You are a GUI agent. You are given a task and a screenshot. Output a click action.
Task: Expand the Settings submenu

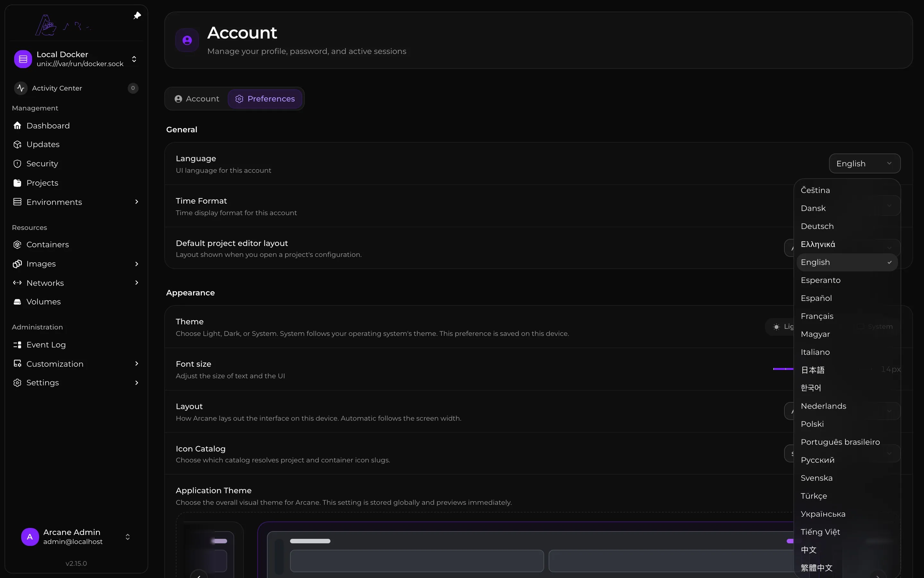137,383
